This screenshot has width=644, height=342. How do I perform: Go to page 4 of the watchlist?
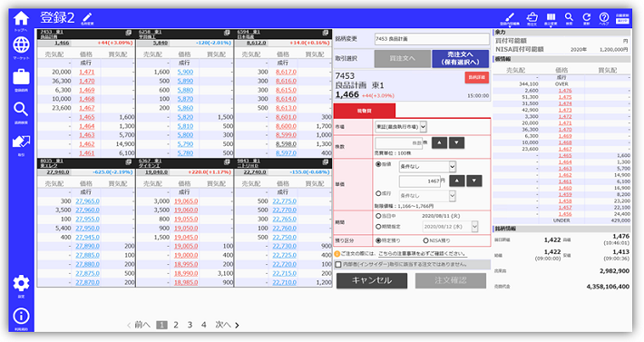pos(204,325)
